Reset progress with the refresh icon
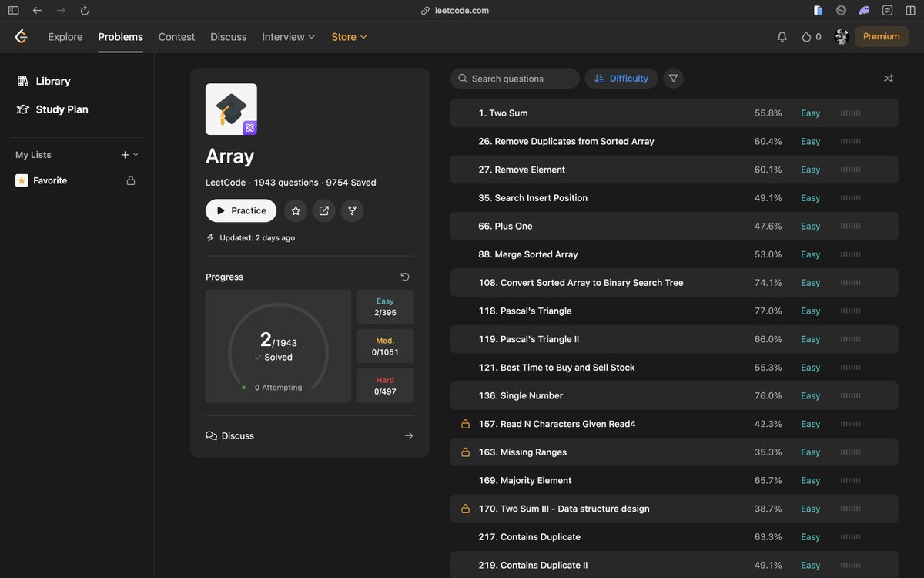 (x=405, y=277)
